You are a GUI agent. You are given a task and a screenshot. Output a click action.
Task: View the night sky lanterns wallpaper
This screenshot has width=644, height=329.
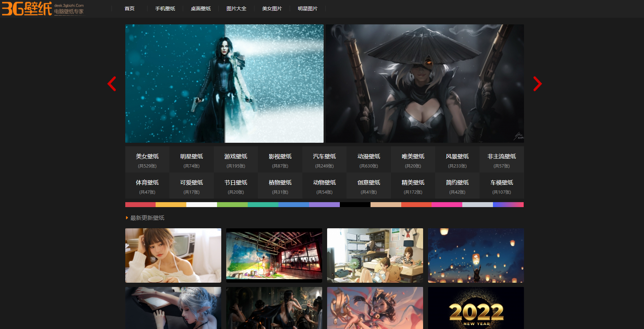pyautogui.click(x=476, y=255)
